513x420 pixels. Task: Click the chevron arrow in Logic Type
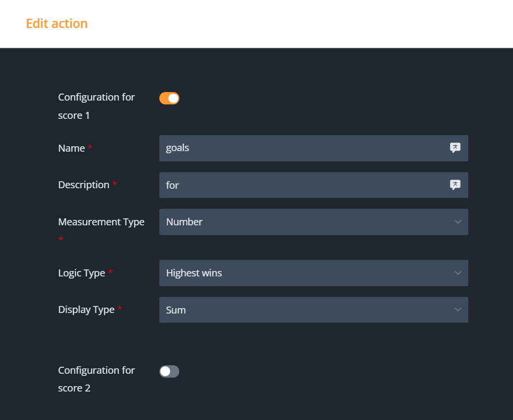pyautogui.click(x=458, y=273)
